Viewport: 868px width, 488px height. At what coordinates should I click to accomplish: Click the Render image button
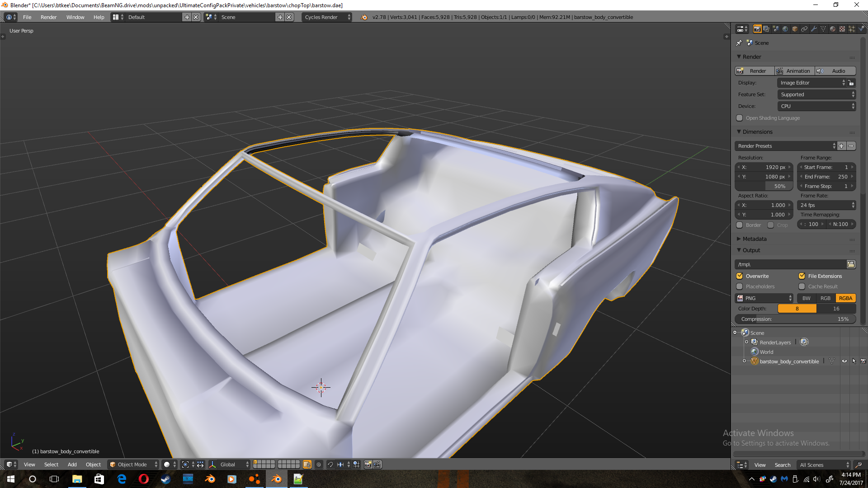pyautogui.click(x=755, y=71)
